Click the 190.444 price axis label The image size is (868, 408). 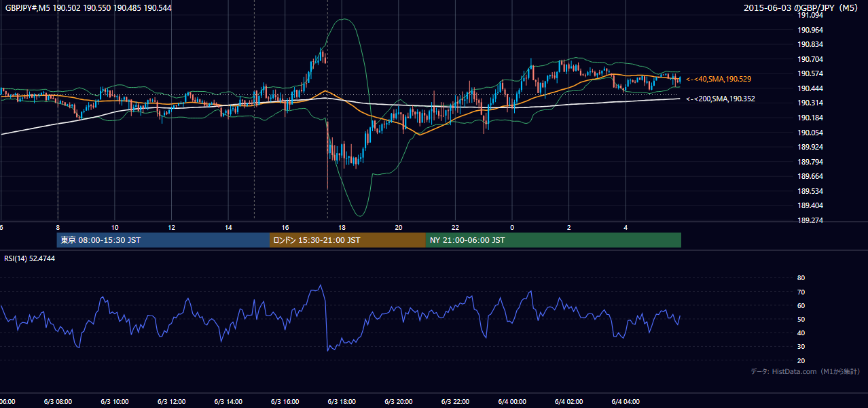pyautogui.click(x=810, y=88)
